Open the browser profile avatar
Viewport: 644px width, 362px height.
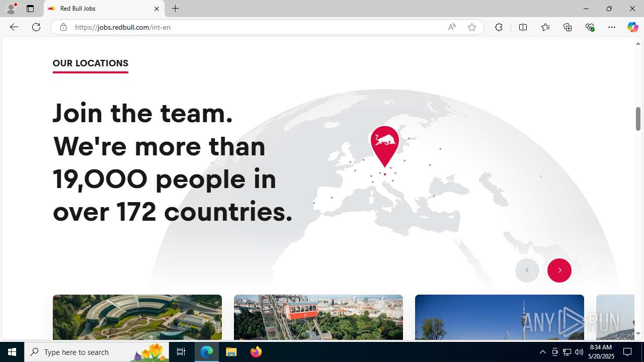click(x=11, y=9)
